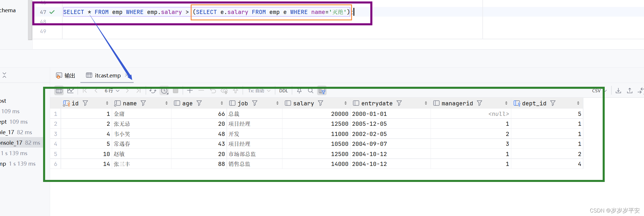This screenshot has width=644, height=216.
Task: Sort by age column arrows
Action: [x=222, y=103]
